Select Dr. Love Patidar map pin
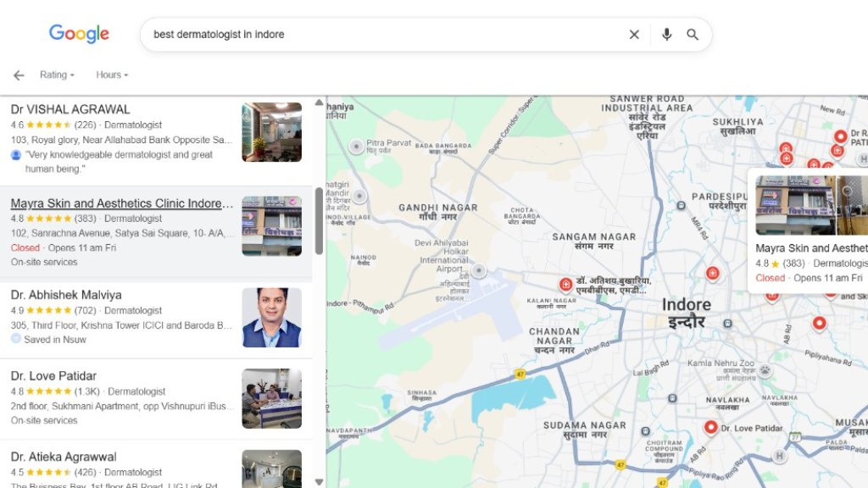Image resolution: width=868 pixels, height=488 pixels. point(710,428)
